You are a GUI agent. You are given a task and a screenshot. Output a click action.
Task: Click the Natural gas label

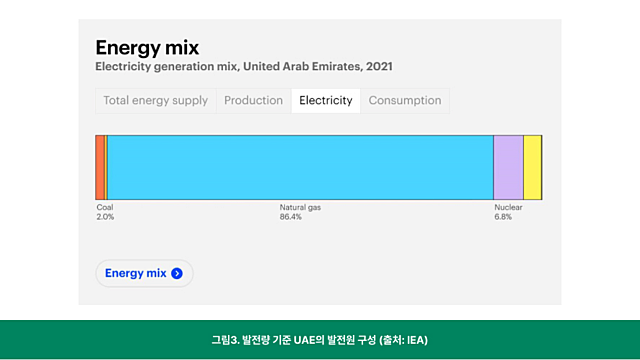(300, 207)
